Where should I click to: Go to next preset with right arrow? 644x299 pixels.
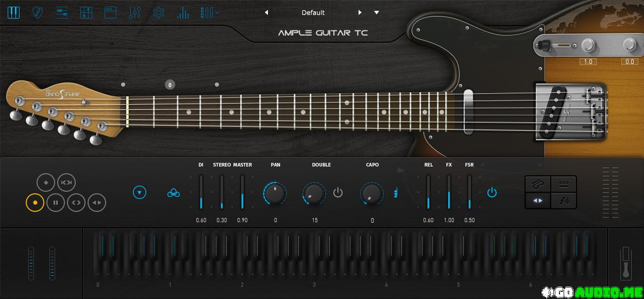click(360, 12)
